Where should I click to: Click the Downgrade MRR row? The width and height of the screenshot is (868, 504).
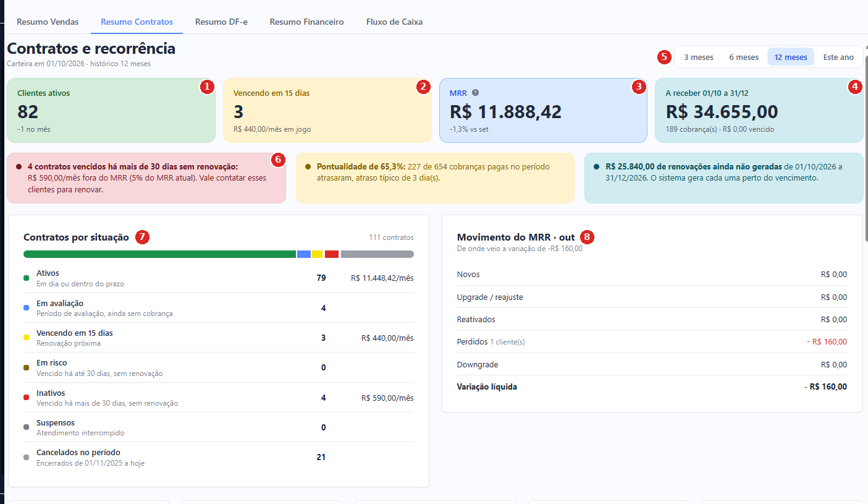tap(652, 364)
